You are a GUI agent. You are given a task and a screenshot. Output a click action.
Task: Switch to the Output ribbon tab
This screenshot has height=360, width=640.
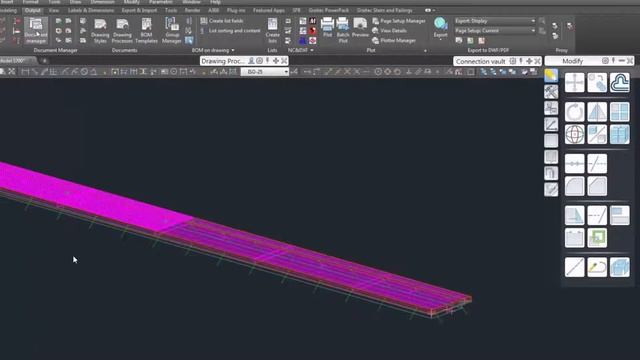33,10
